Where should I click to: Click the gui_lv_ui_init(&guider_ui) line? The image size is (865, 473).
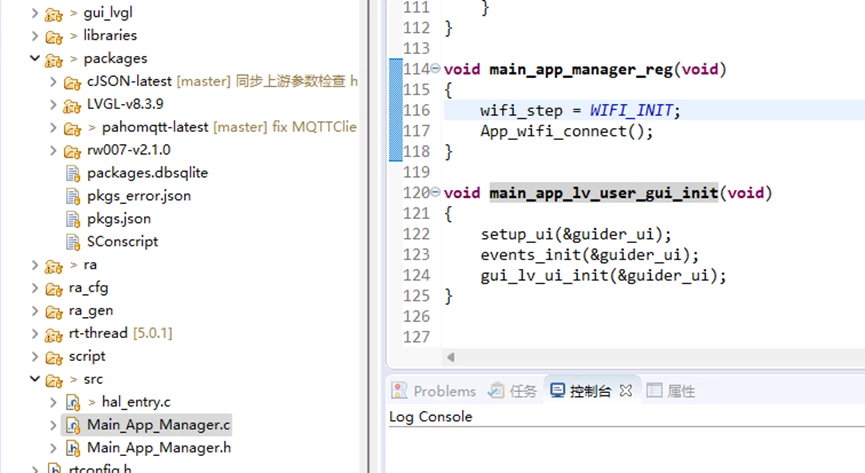[604, 275]
